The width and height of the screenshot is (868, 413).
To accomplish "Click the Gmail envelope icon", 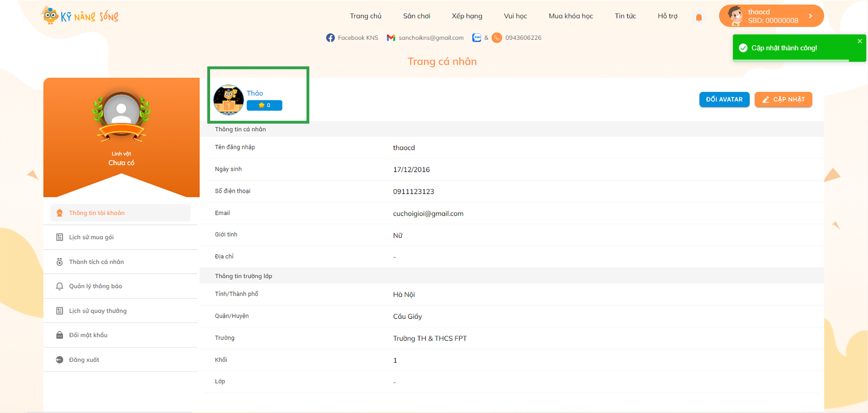I will (x=391, y=38).
